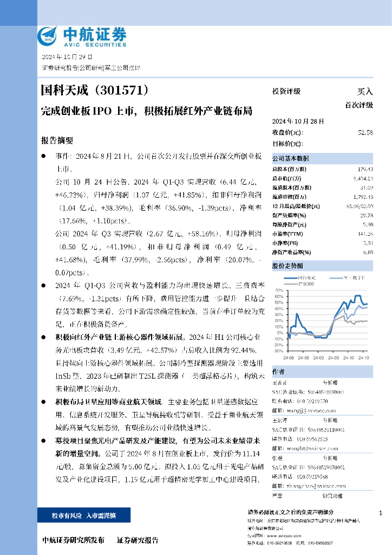The image size is (392, 555).
Task: Open the www.avicsec.com website link
Action: point(284,536)
